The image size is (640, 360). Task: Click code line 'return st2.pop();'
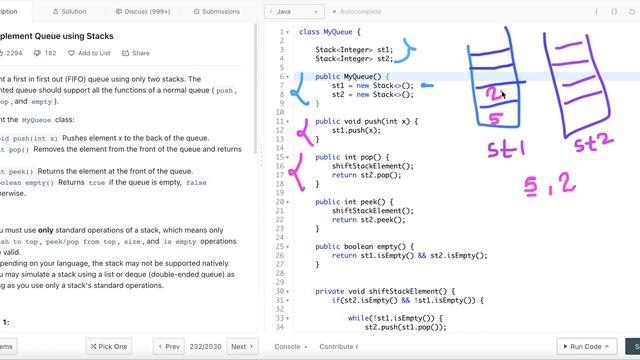click(367, 175)
